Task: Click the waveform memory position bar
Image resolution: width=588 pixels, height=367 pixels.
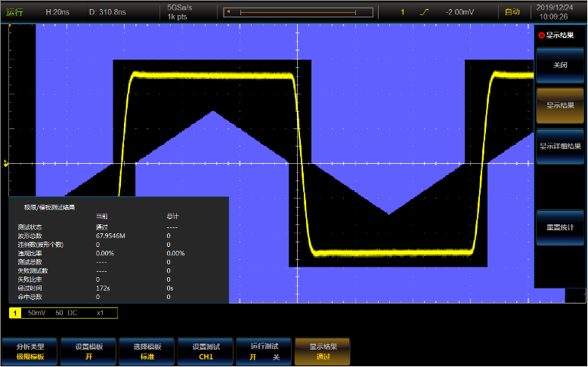Action: click(x=300, y=12)
